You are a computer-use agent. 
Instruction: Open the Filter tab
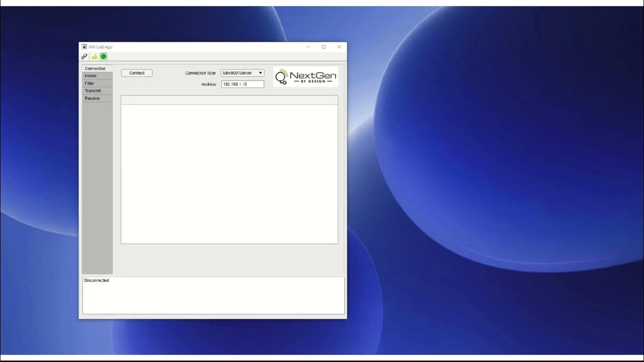[97, 83]
